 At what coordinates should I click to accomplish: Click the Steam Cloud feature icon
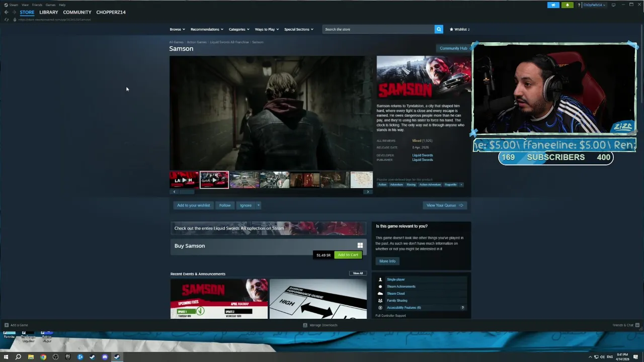pyautogui.click(x=380, y=294)
